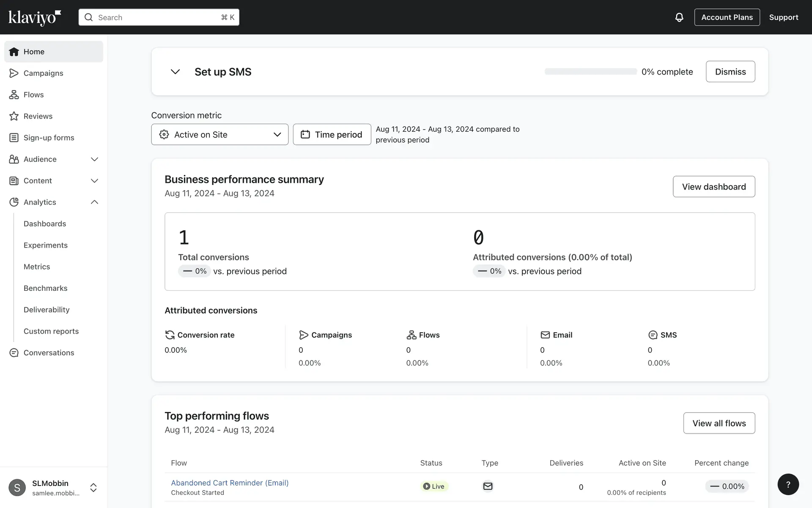Click the Sign-up forms icon
The image size is (812, 508).
pos(14,138)
